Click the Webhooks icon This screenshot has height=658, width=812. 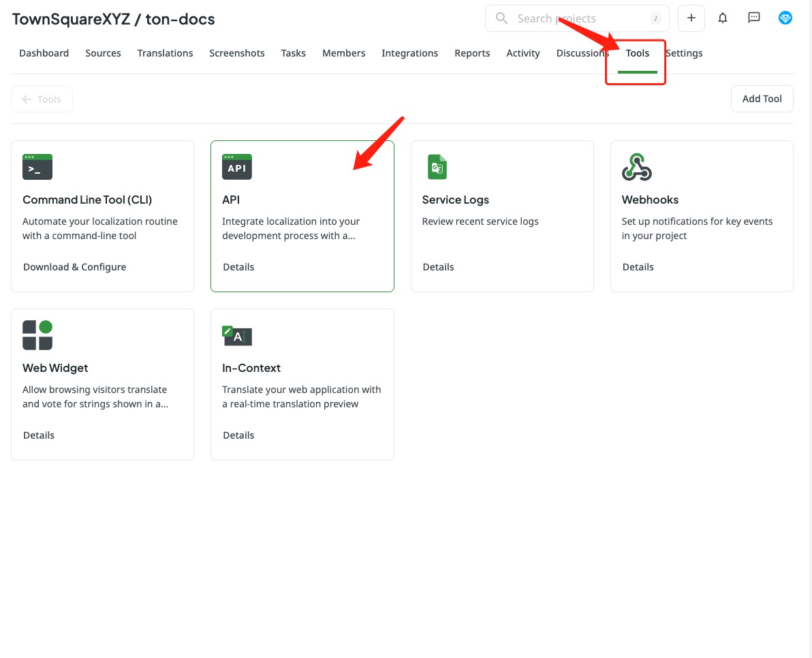(636, 167)
